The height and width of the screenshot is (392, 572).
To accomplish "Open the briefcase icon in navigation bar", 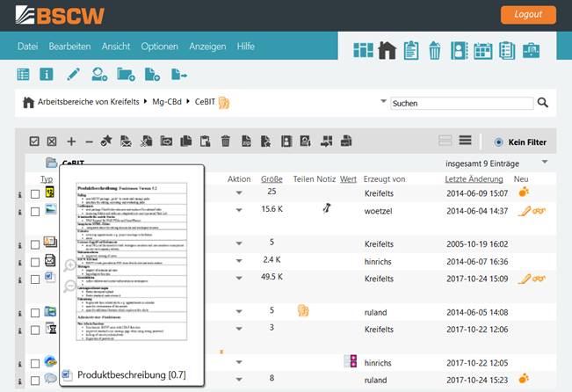I will pyautogui.click(x=531, y=51).
